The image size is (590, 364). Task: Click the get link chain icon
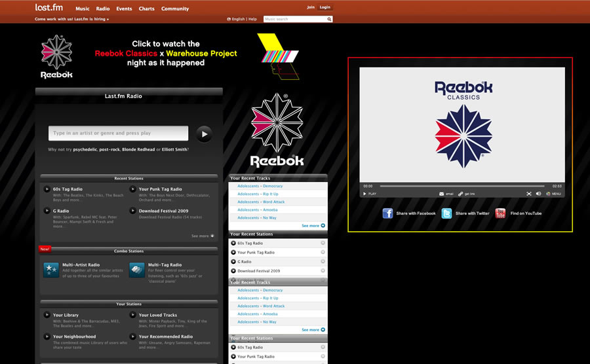(x=461, y=194)
